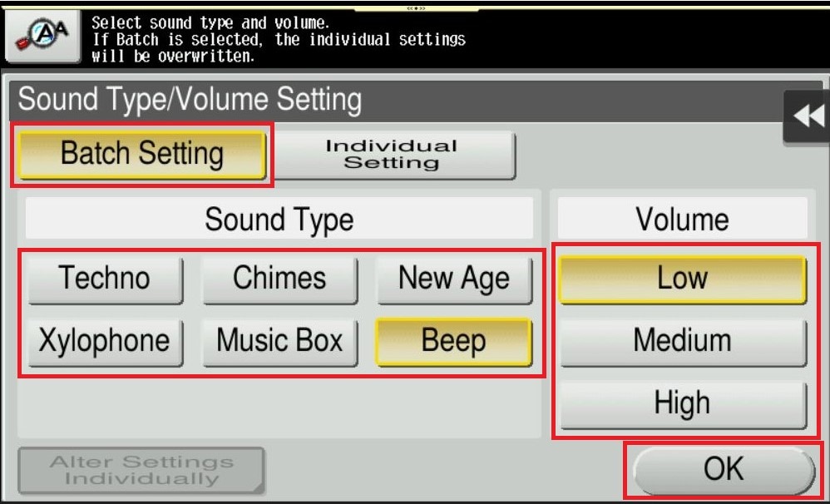Set volume to Low

point(682,279)
